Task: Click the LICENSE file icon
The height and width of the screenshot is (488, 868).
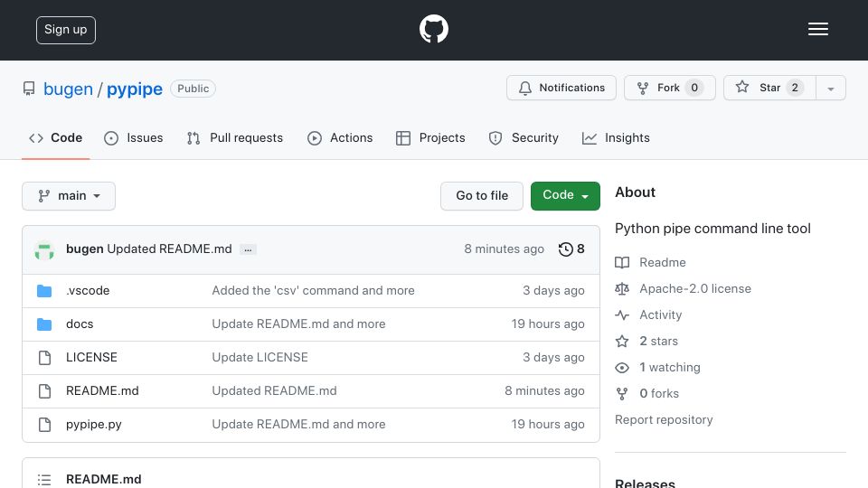Action: click(44, 358)
